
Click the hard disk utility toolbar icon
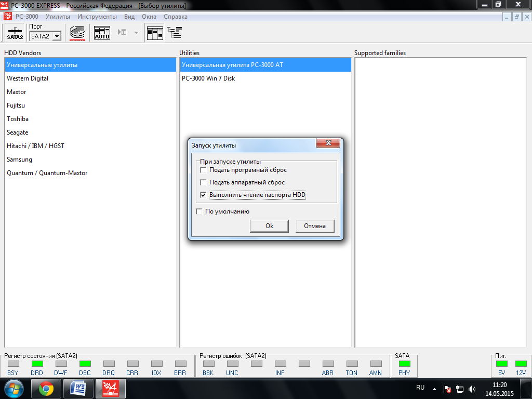[77, 33]
